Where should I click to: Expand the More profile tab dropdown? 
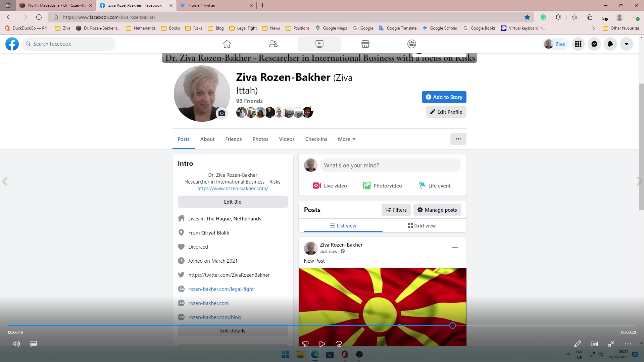click(347, 139)
